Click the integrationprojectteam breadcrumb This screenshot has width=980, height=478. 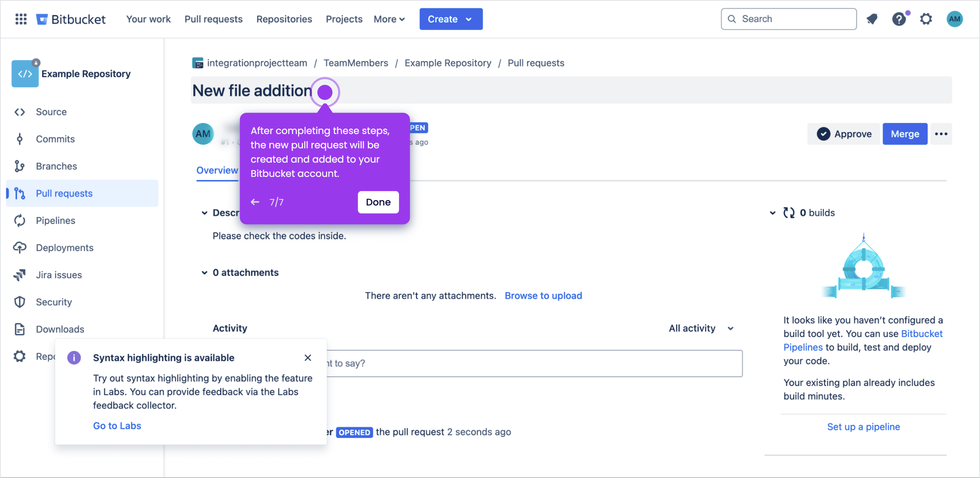click(x=257, y=63)
